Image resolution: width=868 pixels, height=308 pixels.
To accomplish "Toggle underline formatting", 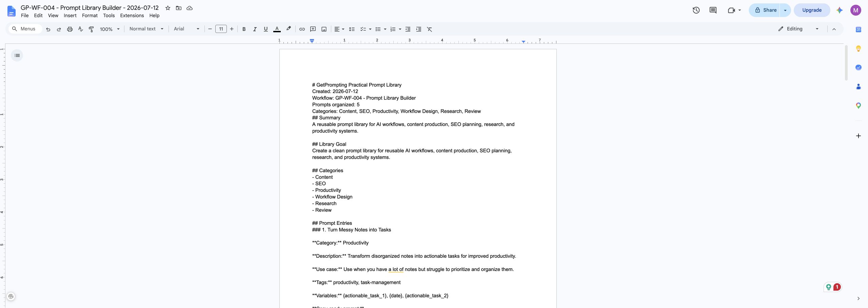I will (266, 29).
